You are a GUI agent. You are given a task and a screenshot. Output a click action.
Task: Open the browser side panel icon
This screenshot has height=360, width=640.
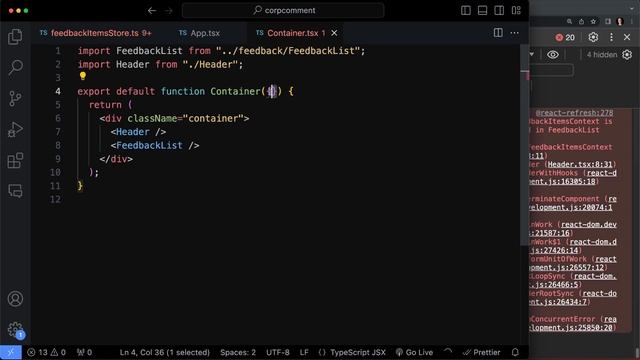click(x=608, y=22)
